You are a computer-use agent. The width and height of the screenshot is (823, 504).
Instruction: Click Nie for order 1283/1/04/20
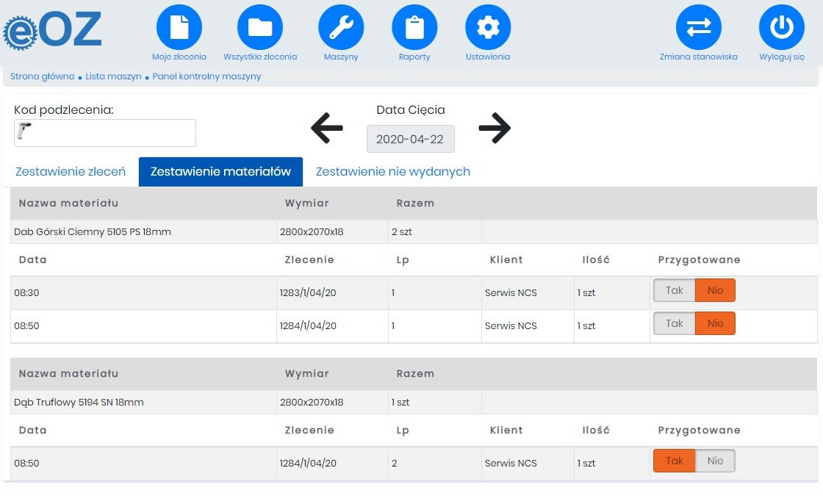point(715,290)
